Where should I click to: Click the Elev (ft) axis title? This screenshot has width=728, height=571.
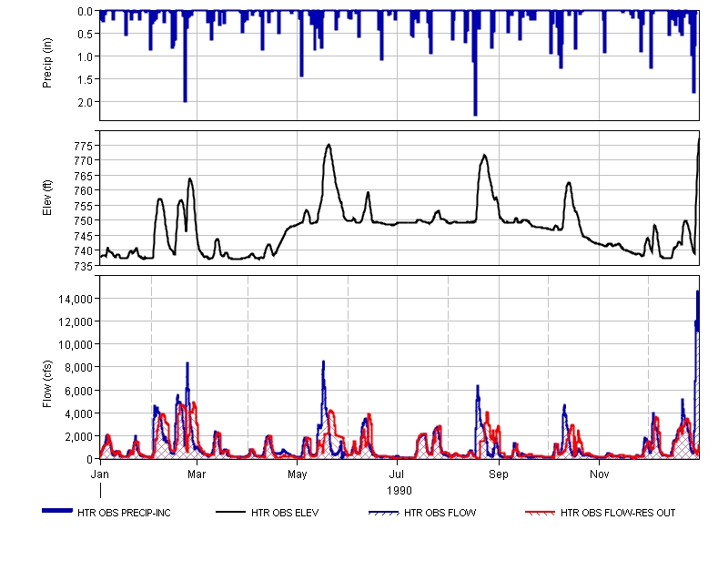click(47, 198)
